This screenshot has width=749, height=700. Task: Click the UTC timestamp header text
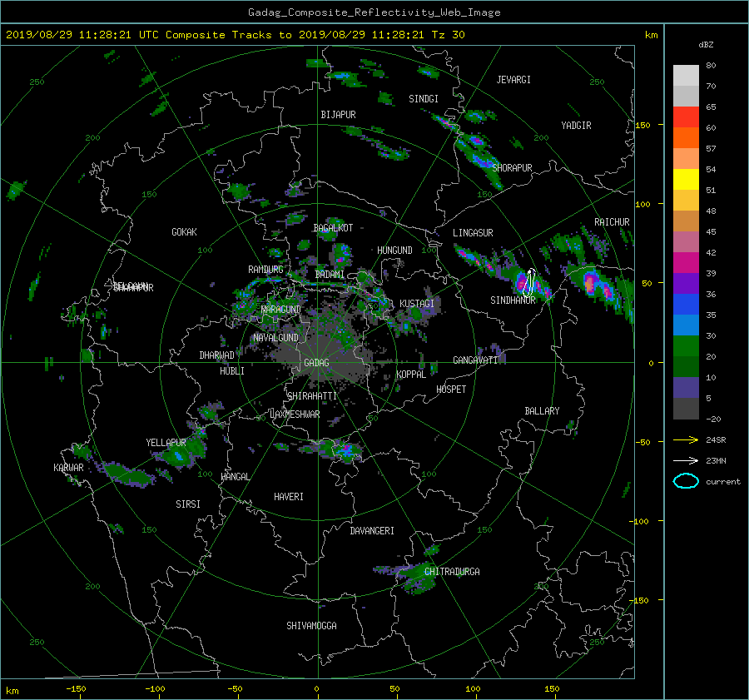pyautogui.click(x=235, y=35)
